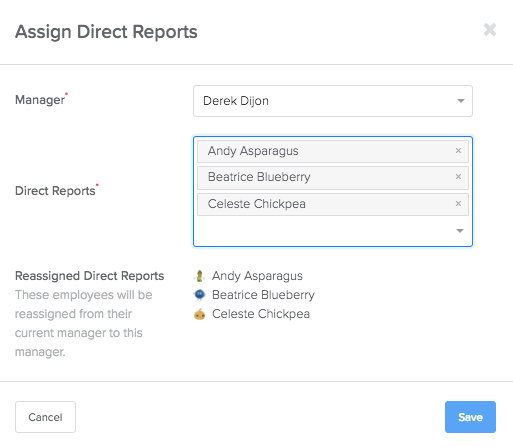
Task: Click Andy Asparagus name in reassigned list
Action: pos(257,276)
